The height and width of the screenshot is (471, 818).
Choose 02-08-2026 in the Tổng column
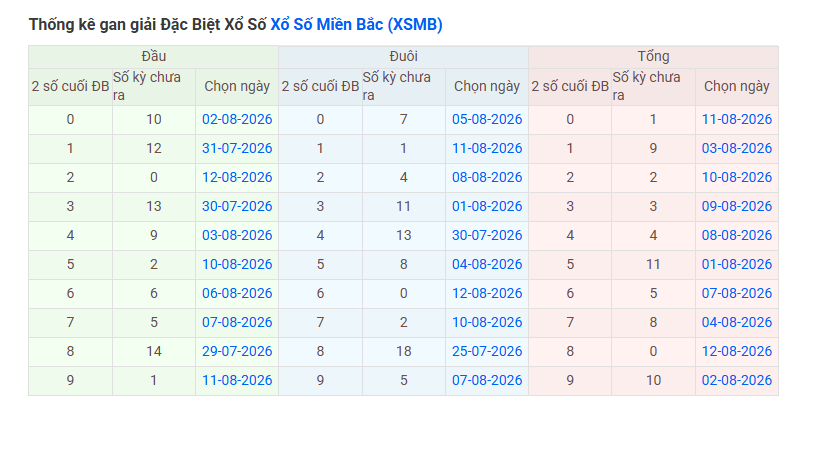pyautogui.click(x=737, y=380)
